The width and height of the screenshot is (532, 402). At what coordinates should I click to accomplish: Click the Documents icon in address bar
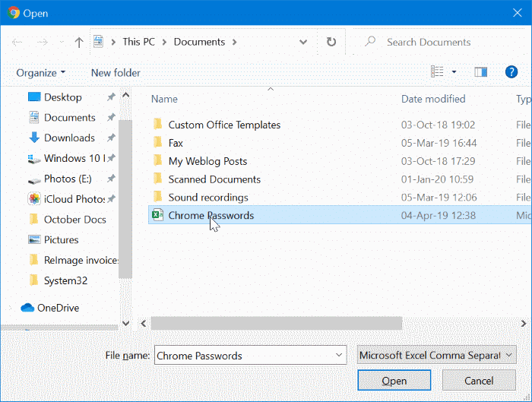[x=98, y=42]
